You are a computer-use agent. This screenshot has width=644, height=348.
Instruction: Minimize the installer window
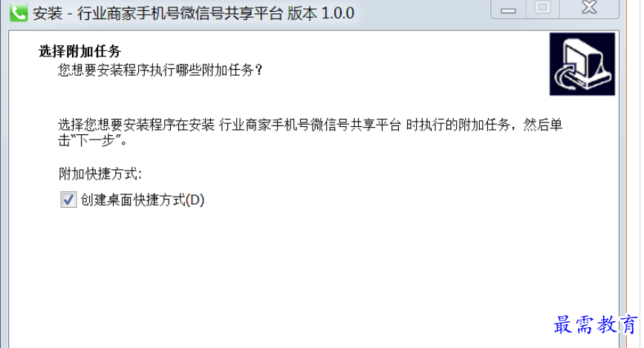pyautogui.click(x=508, y=9)
